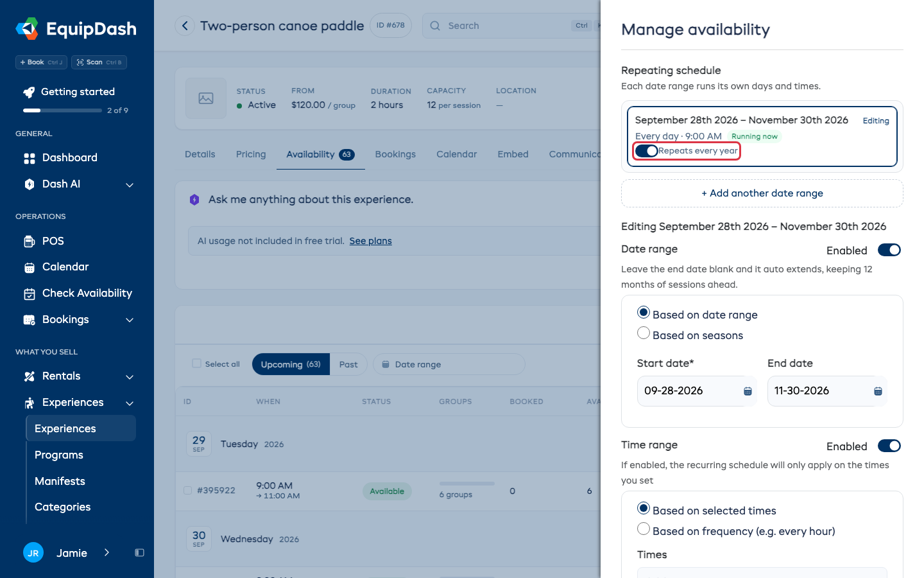Expand the Dash AI menu chevron
924x578 pixels.
(x=130, y=185)
